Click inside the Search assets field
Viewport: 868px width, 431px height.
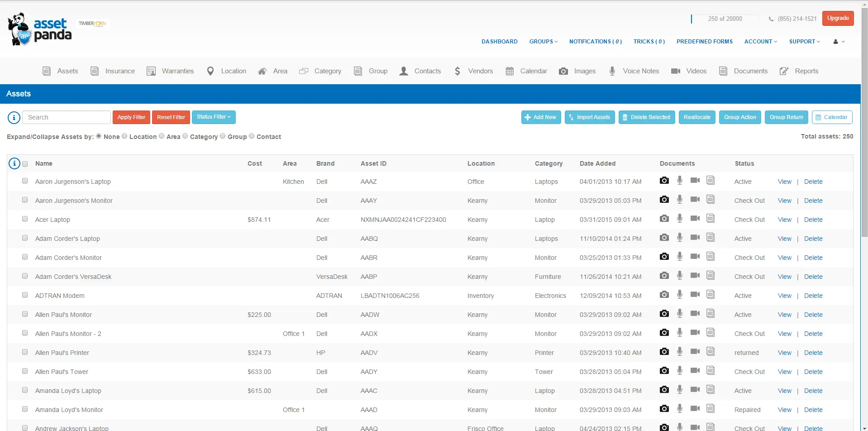tap(66, 117)
